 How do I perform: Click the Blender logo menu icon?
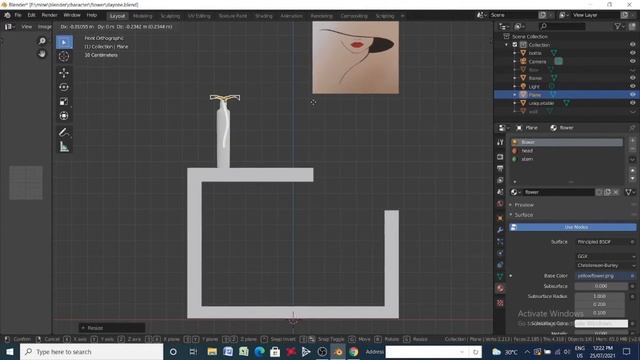7,16
